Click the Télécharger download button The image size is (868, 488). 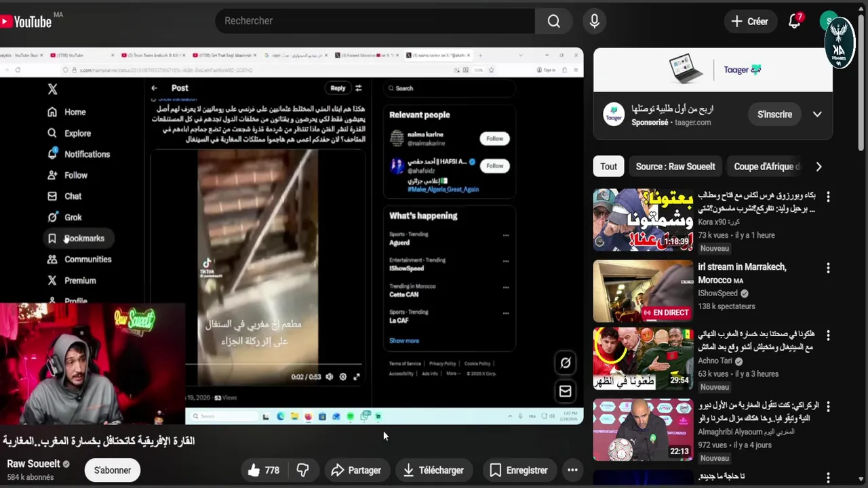433,470
